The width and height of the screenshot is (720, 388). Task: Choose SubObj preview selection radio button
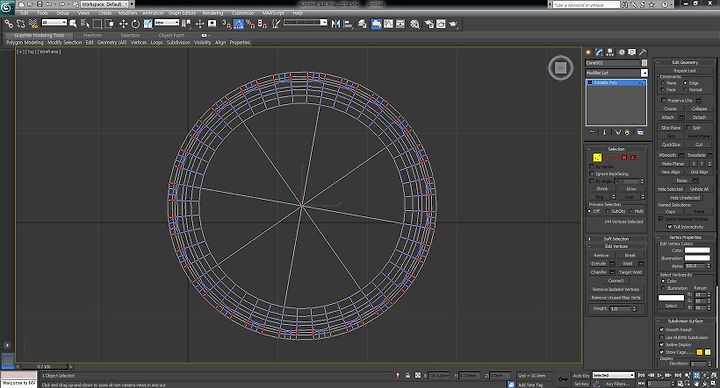click(x=608, y=211)
